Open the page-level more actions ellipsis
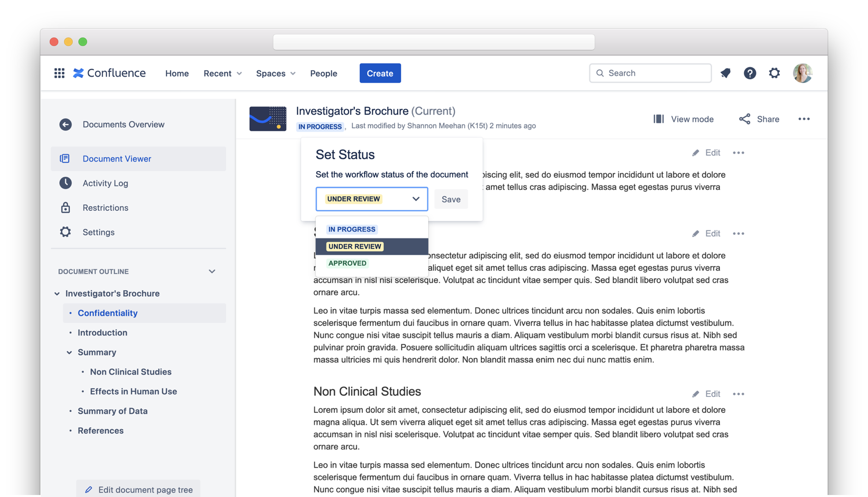 click(x=804, y=119)
